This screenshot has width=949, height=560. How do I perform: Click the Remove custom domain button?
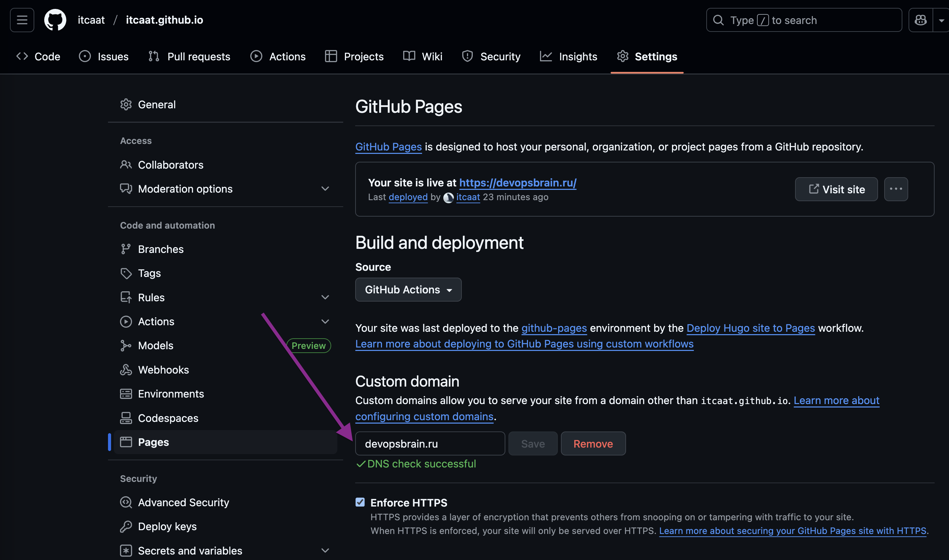[593, 443]
